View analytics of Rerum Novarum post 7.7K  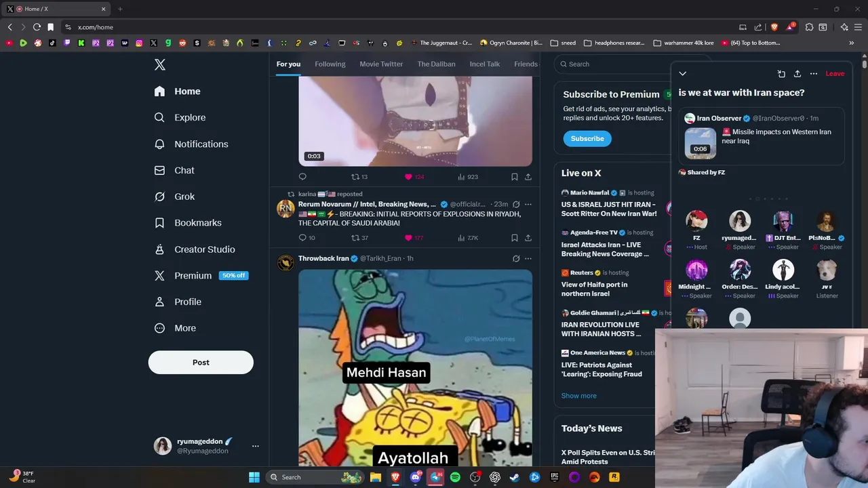468,238
